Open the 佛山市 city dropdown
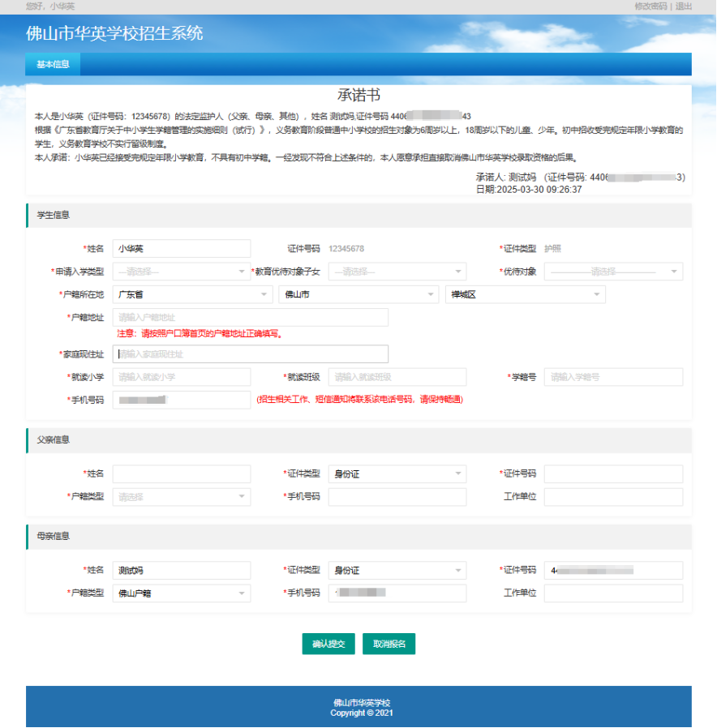Image resolution: width=717 pixels, height=728 pixels. click(x=358, y=294)
